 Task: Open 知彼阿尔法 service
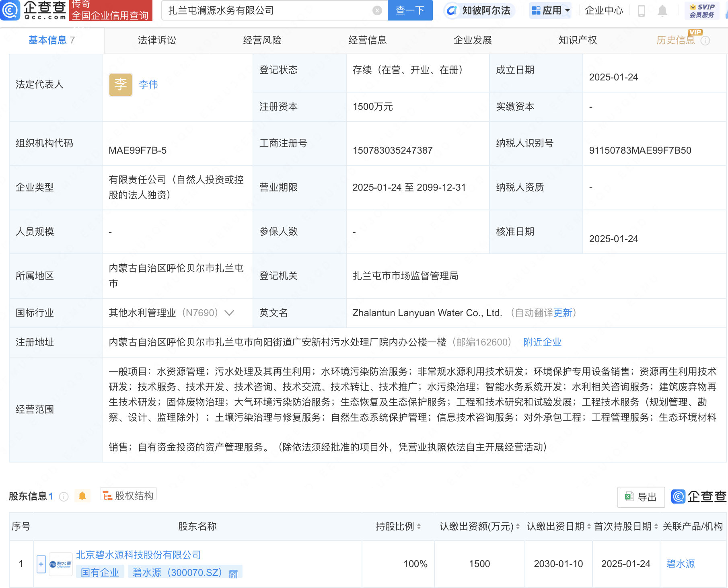[478, 10]
